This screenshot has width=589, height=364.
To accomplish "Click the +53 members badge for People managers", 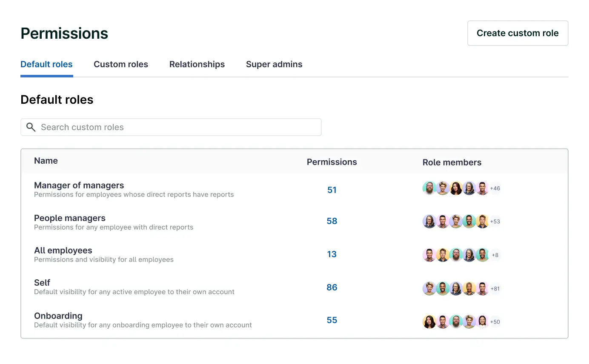I will 495,221.
